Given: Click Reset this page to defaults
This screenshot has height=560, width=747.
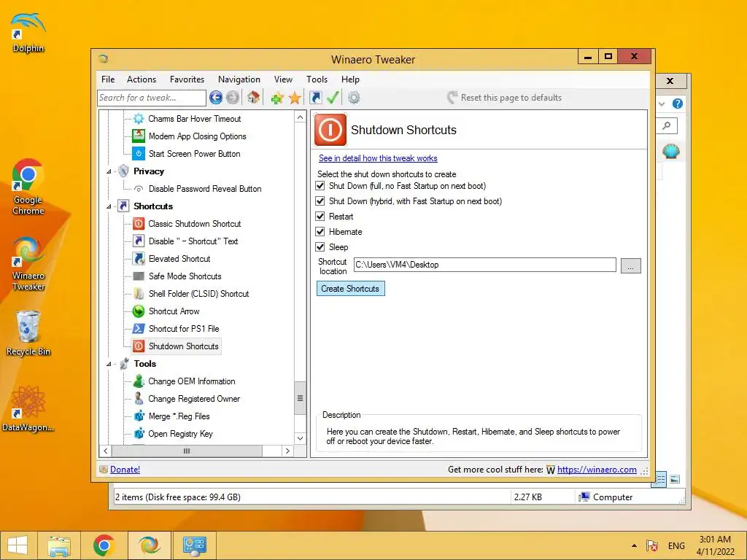Looking at the screenshot, I should [x=505, y=98].
